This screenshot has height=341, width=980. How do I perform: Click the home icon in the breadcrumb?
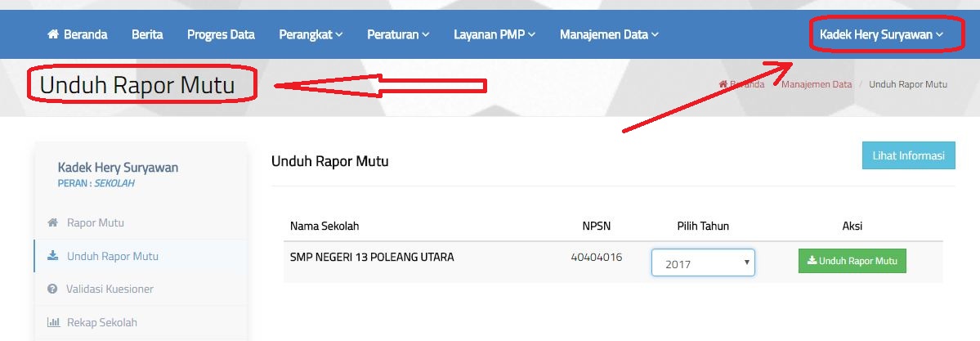tap(723, 84)
